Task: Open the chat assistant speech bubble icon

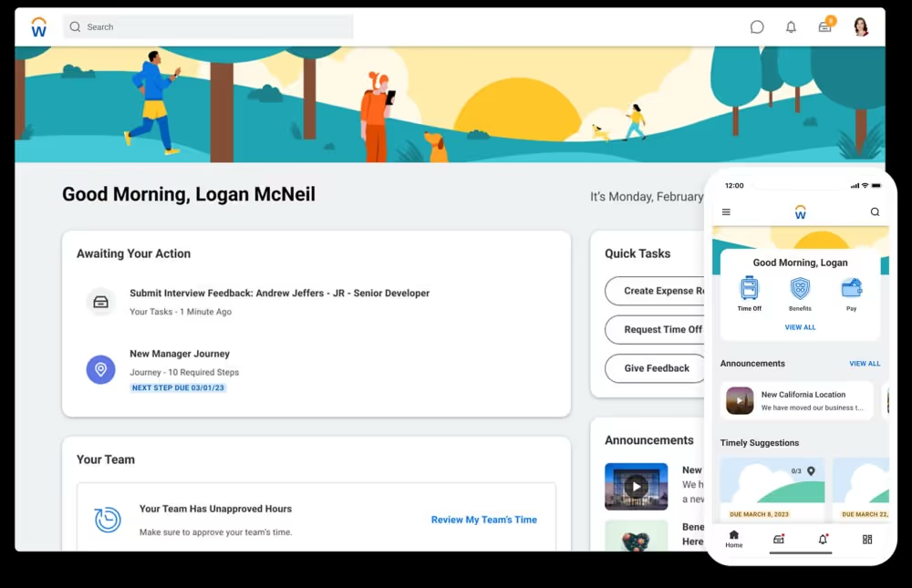Action: (x=757, y=26)
